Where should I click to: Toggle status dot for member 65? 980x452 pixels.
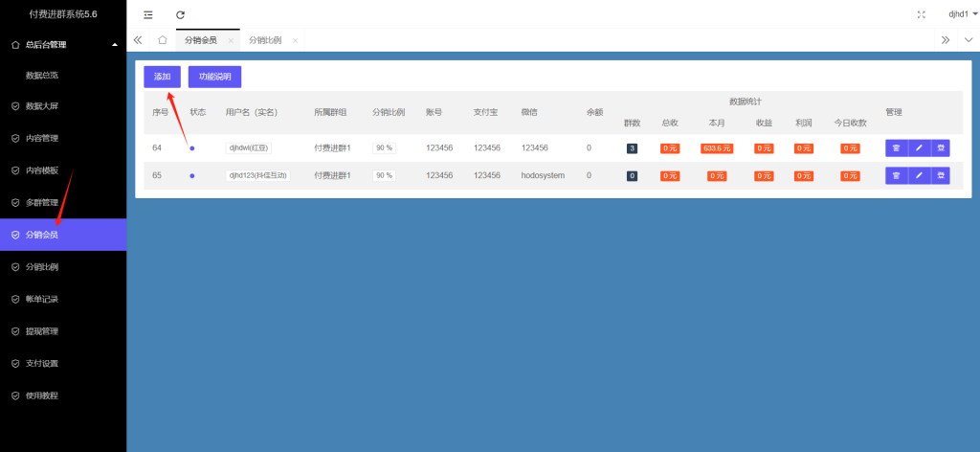pos(192,176)
